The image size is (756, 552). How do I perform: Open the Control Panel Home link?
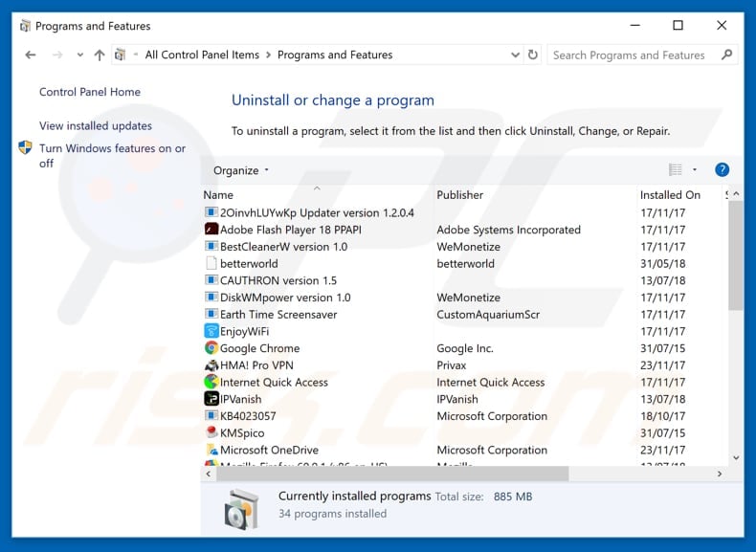(x=90, y=92)
